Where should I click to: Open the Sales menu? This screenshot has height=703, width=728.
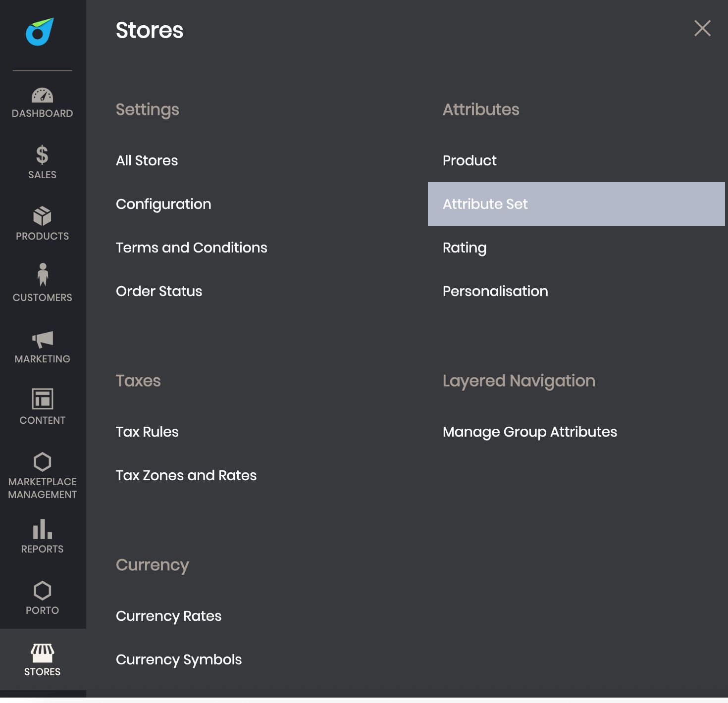[43, 162]
